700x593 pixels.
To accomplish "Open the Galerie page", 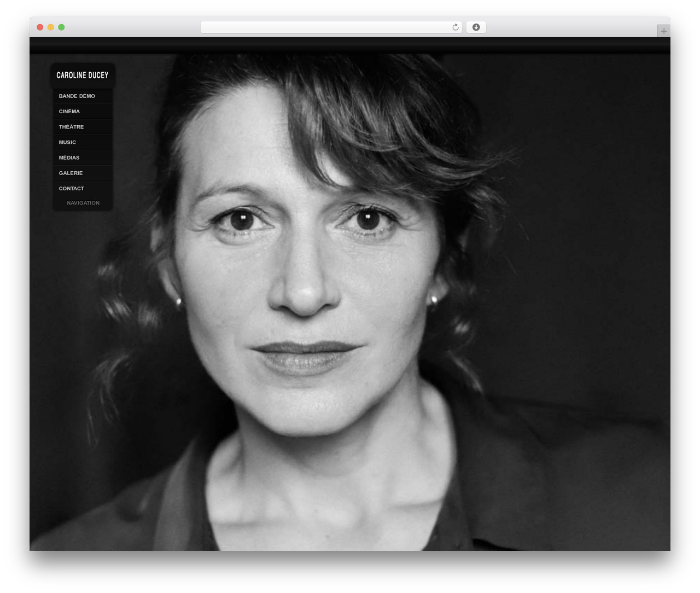I will (83, 173).
